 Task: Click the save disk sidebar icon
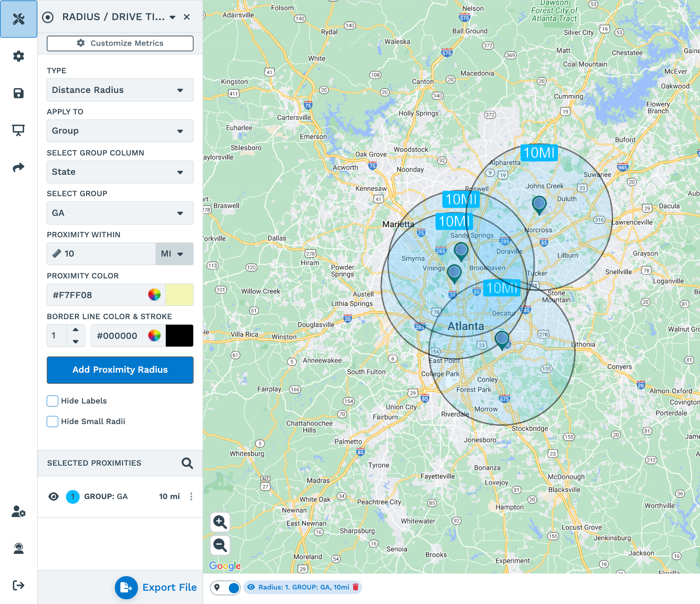(x=18, y=93)
